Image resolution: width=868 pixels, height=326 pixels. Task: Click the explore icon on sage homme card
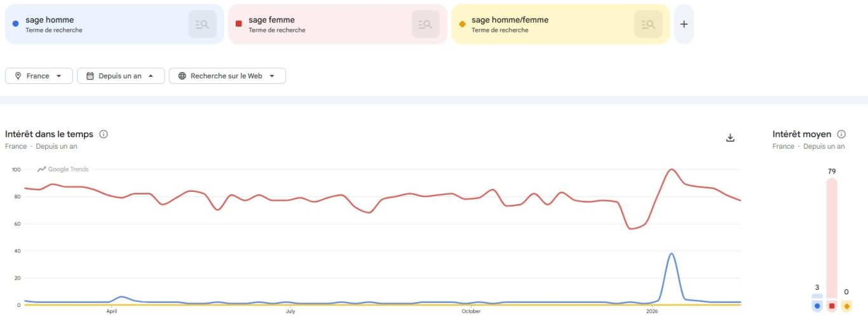point(202,24)
